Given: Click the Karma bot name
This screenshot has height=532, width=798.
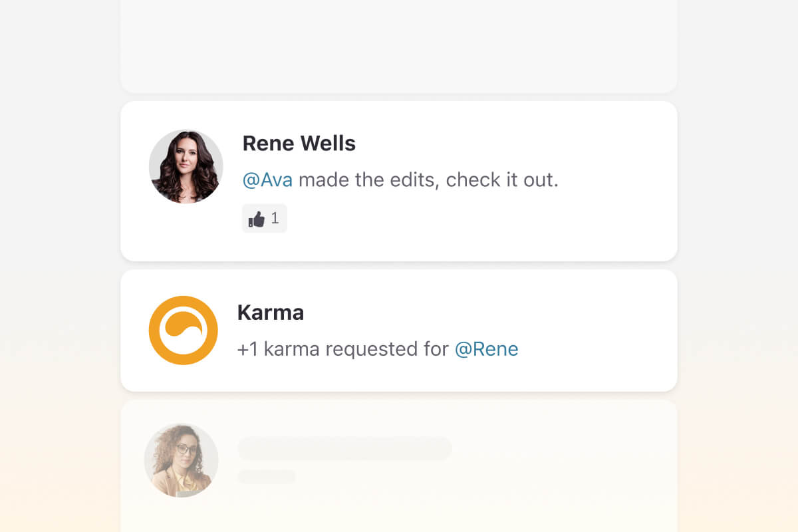Looking at the screenshot, I should point(271,313).
